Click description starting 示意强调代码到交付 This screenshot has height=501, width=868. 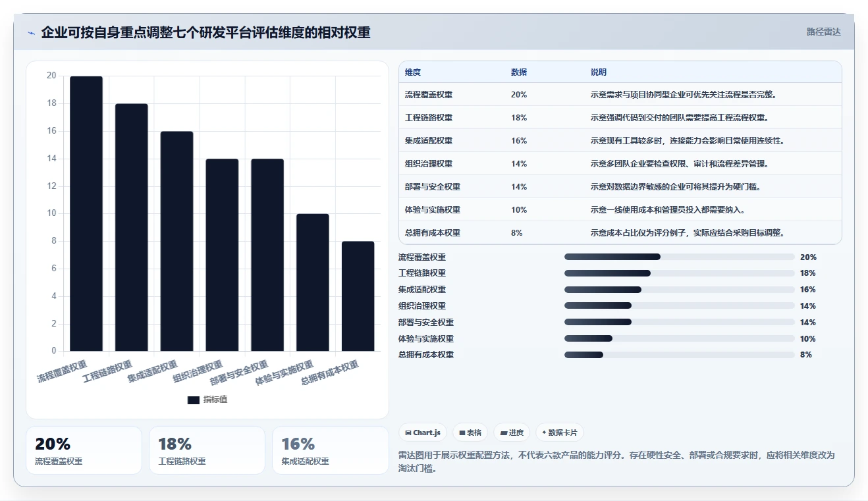coord(680,117)
